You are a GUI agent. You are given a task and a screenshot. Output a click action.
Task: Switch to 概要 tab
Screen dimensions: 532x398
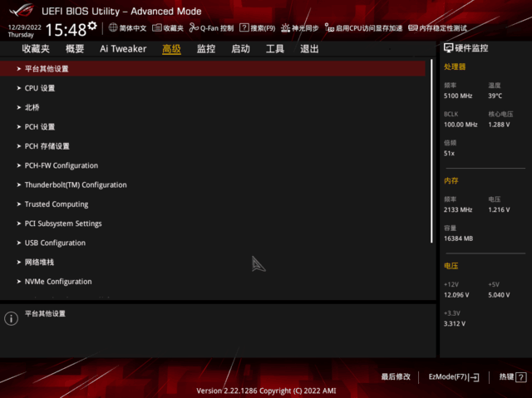(x=75, y=49)
